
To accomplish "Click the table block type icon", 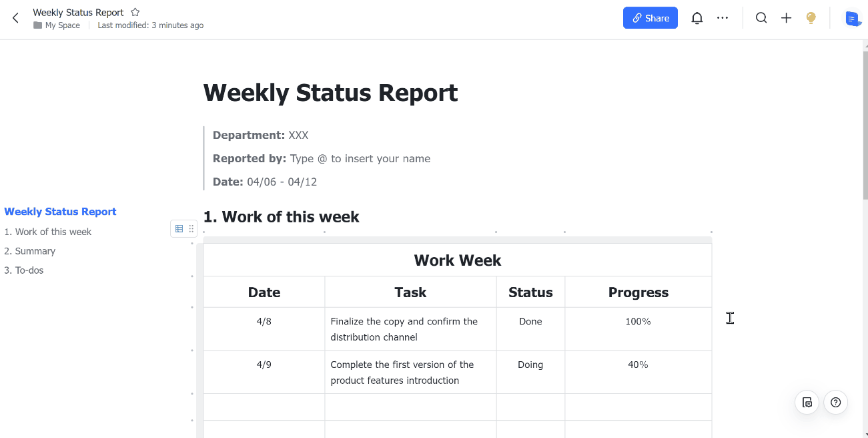I will (x=179, y=229).
